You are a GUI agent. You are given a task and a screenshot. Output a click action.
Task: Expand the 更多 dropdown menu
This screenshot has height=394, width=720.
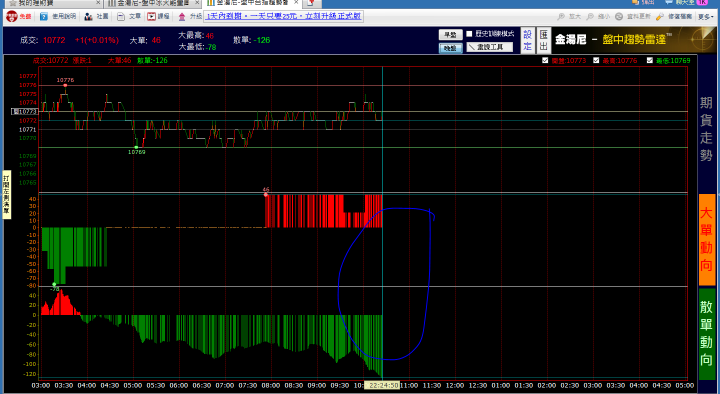pyautogui.click(x=705, y=17)
